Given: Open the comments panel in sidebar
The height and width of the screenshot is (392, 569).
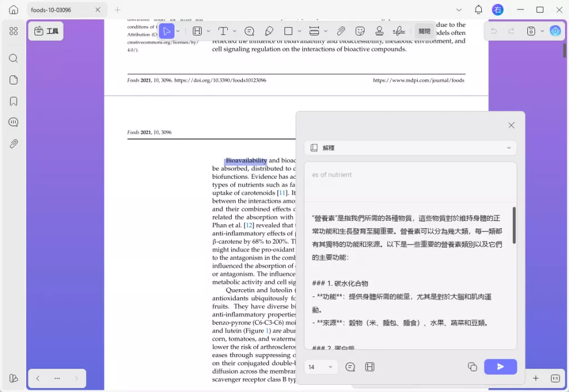Looking at the screenshot, I should [x=13, y=122].
